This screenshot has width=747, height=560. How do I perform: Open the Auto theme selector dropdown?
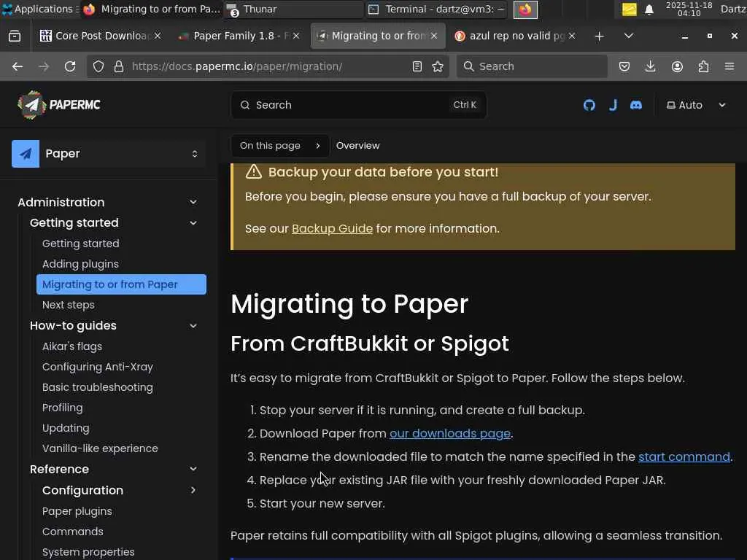696,105
